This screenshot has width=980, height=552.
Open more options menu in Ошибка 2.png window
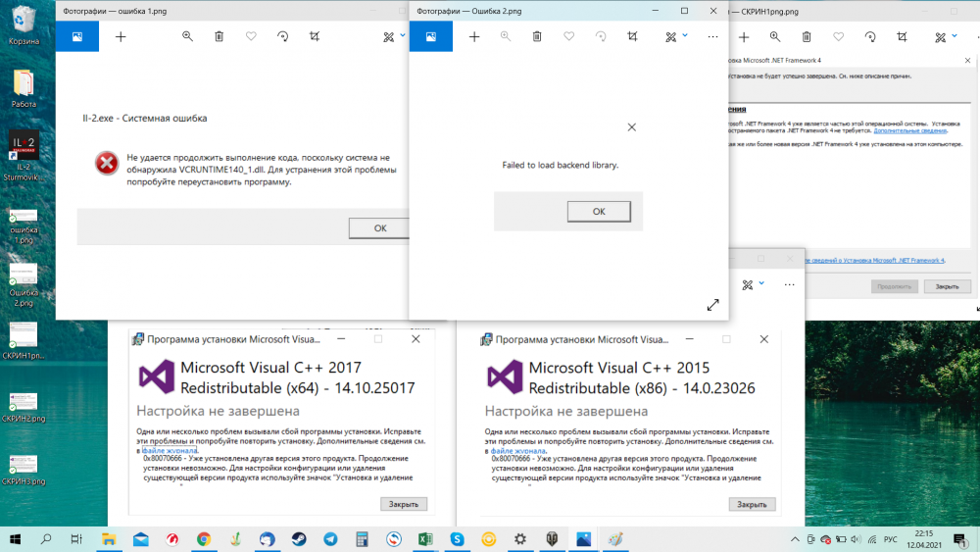712,37
